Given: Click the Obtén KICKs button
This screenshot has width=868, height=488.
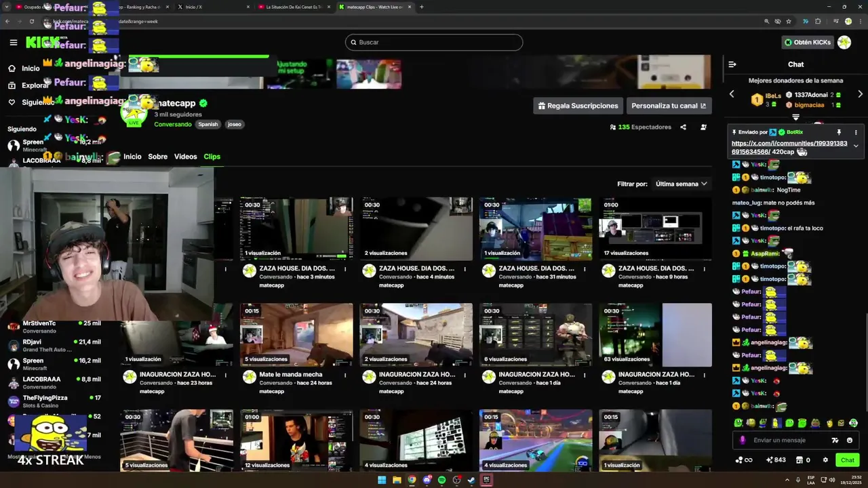Looking at the screenshot, I should (x=807, y=42).
